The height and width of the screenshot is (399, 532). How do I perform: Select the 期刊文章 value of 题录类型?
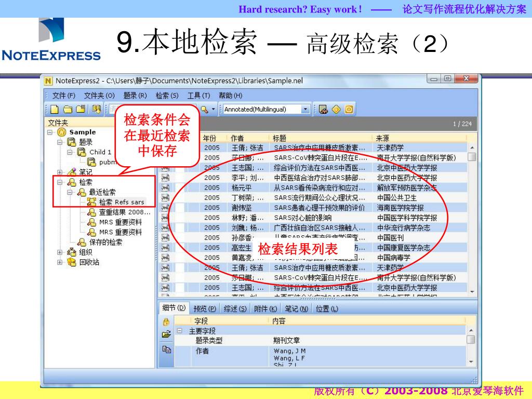click(286, 340)
